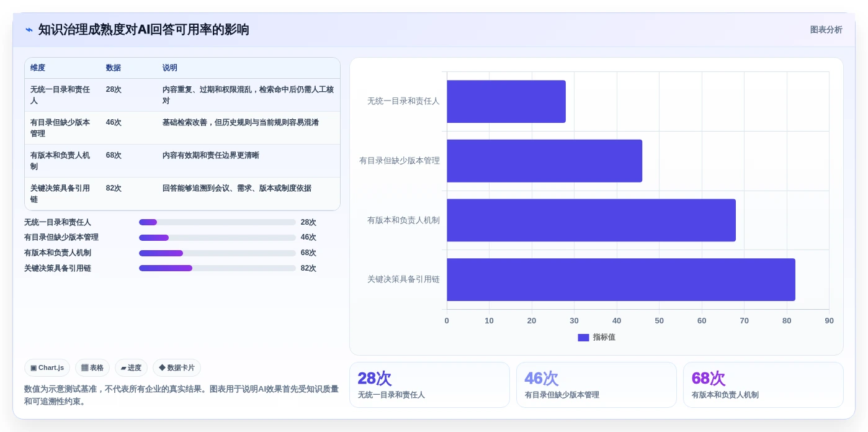Click the y-axis label 关键决策具备引用链
The height and width of the screenshot is (432, 868).
tap(403, 279)
